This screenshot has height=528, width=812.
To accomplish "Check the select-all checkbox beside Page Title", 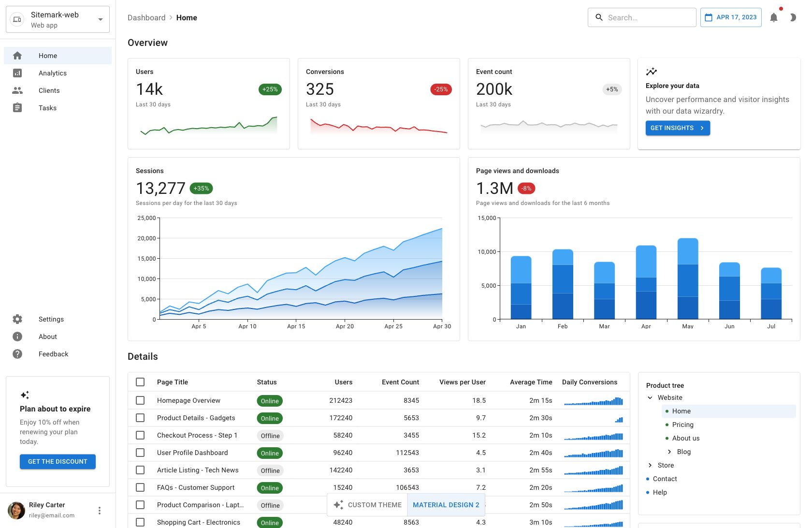I will point(140,382).
